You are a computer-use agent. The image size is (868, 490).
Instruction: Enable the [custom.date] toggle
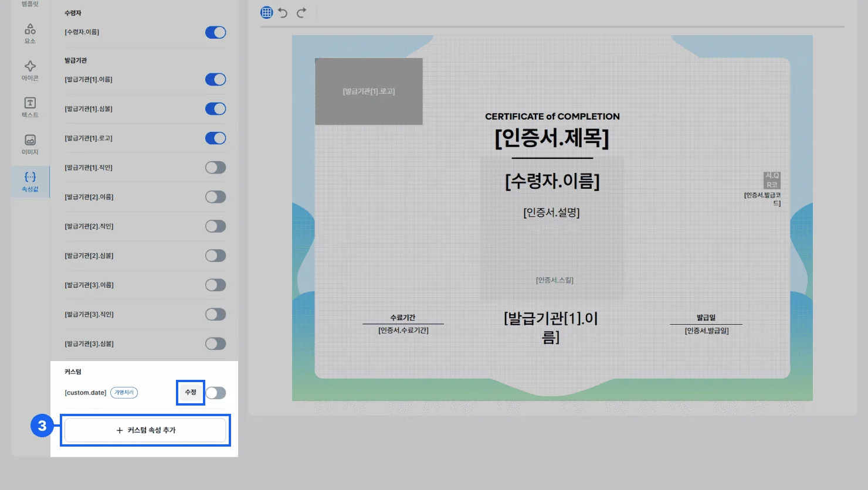tap(215, 393)
